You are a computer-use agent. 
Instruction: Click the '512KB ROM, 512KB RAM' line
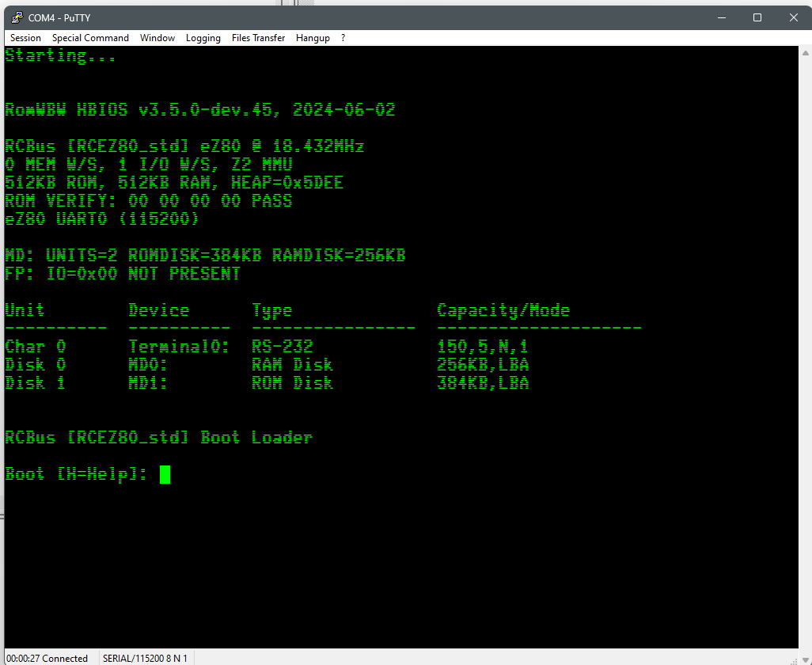[174, 183]
